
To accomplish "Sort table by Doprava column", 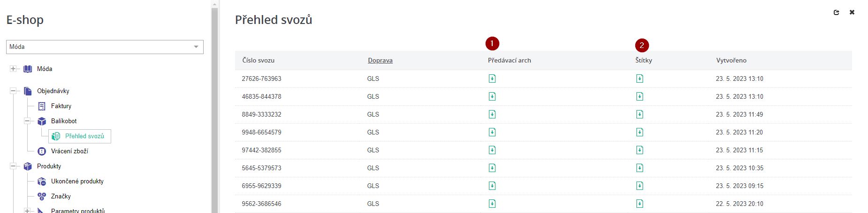I will tap(380, 60).
